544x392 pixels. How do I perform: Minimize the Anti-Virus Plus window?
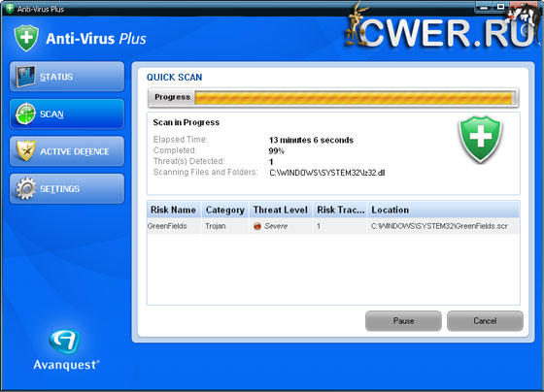[x=485, y=7]
